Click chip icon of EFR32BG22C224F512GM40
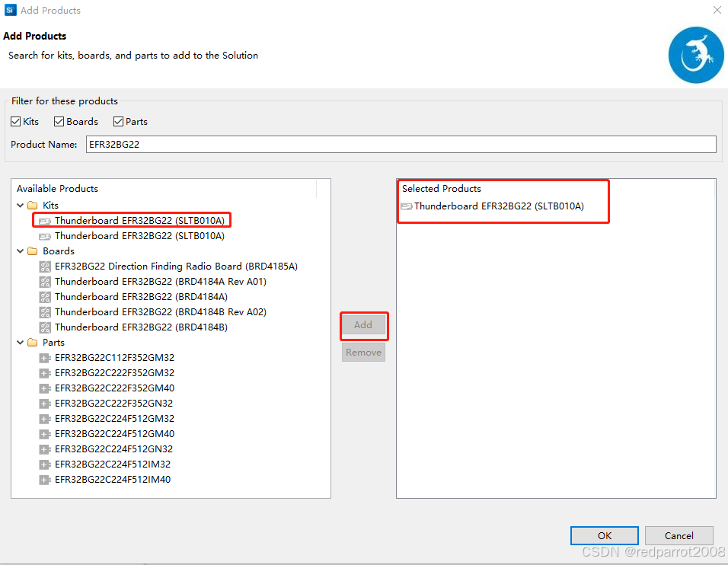Image resolution: width=728 pixels, height=565 pixels. click(x=45, y=434)
